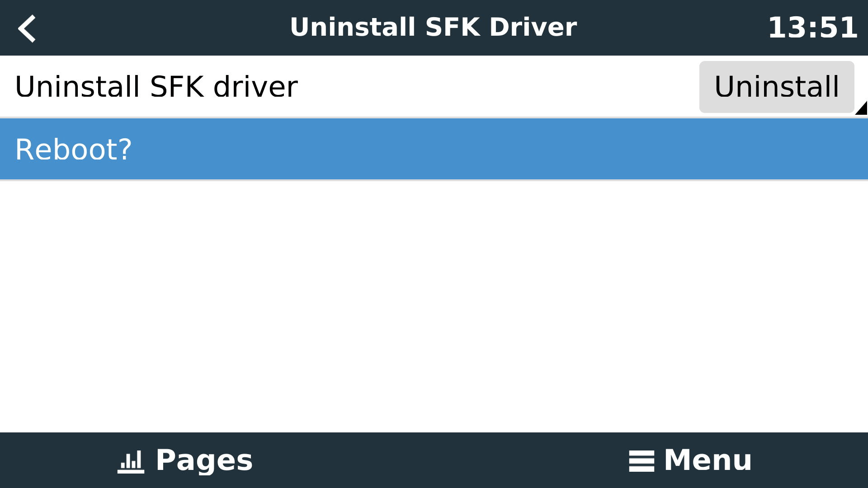Screen dimensions: 868x488
Task: Select the highlighted Reboot? row
Action: click(x=434, y=149)
